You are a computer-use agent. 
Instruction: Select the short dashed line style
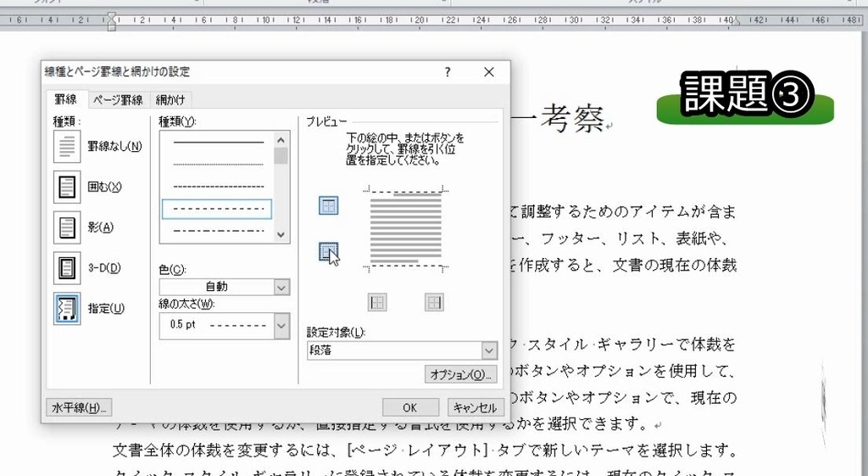[218, 187]
